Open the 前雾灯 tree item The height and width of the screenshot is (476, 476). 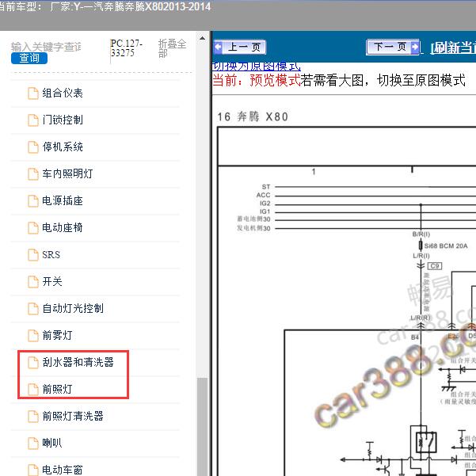coord(57,336)
